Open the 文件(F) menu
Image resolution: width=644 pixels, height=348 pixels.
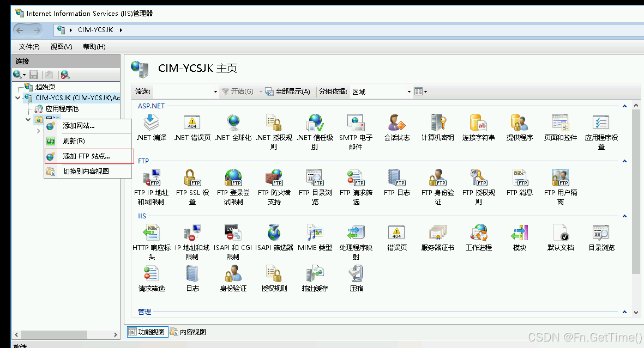(x=29, y=47)
